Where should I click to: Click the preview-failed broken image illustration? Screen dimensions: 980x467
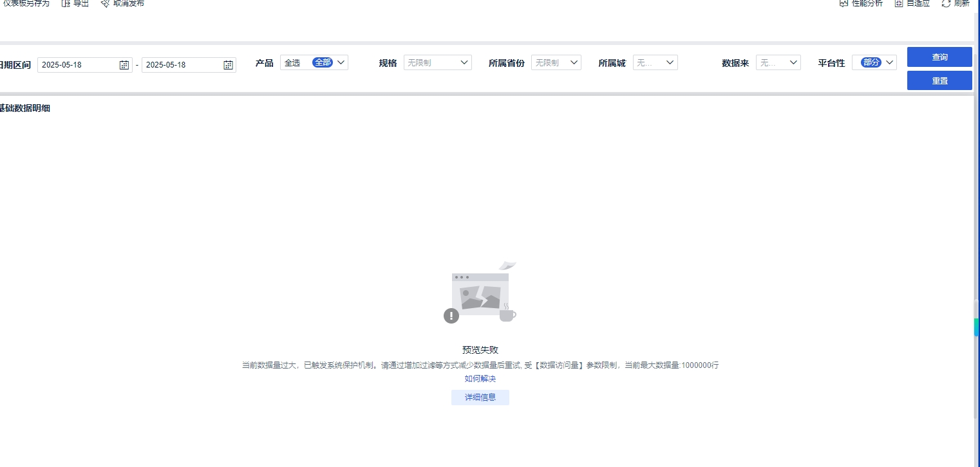pyautogui.click(x=480, y=293)
